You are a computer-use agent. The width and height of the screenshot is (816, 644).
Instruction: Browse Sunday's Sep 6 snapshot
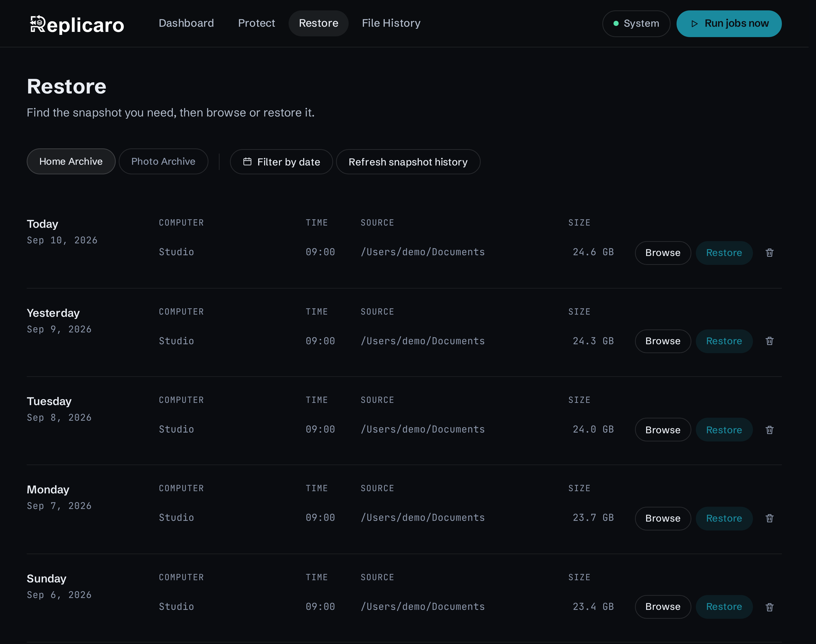click(x=663, y=607)
